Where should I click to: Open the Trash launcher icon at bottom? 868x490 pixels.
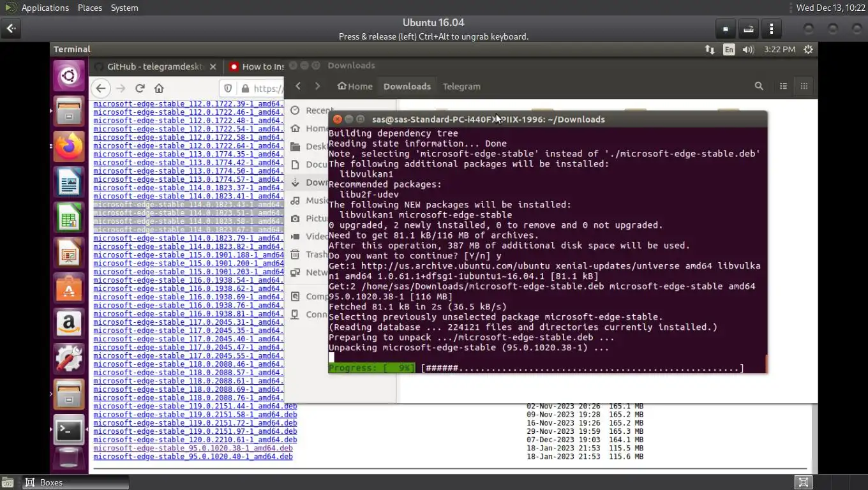(x=69, y=458)
